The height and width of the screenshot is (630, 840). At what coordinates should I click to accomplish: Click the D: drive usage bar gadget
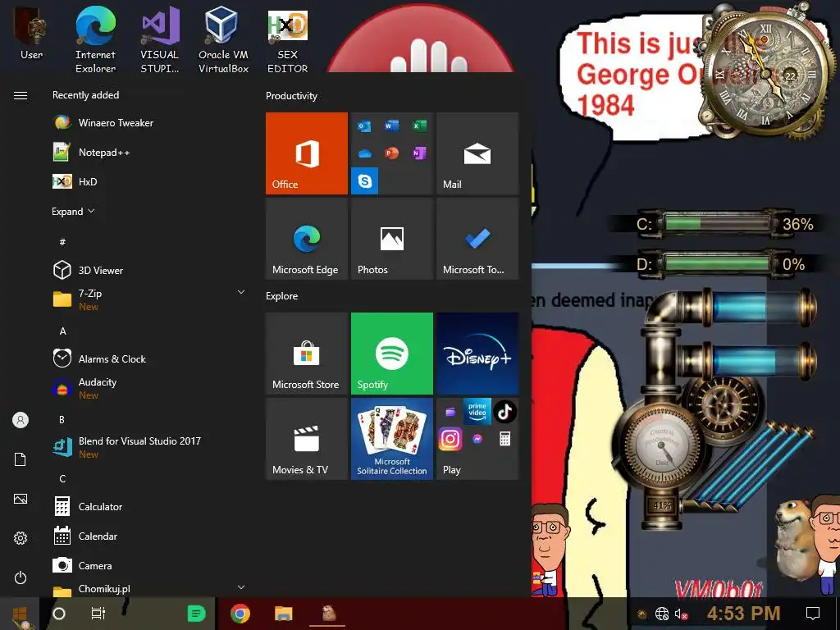tap(718, 264)
